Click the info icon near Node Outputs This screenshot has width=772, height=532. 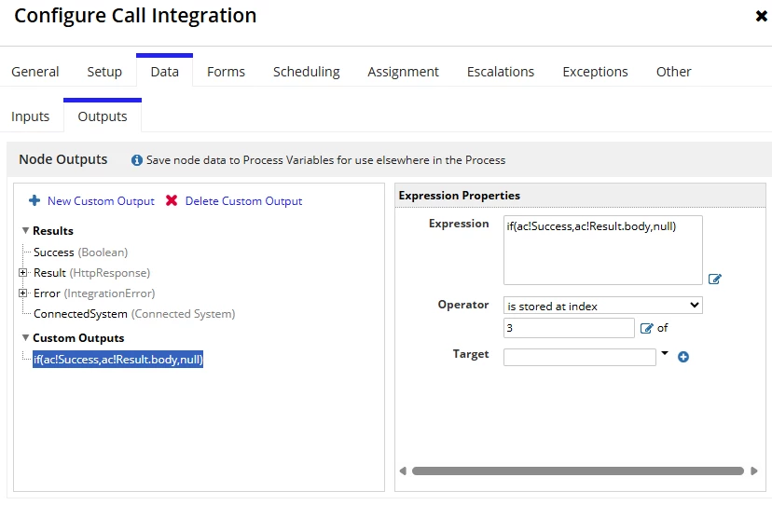(x=136, y=160)
